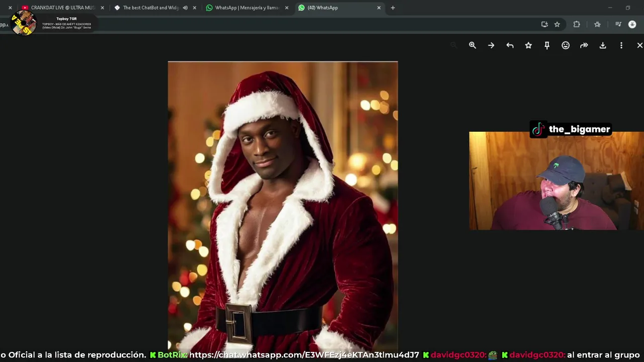Close the WhatsApp Mensajería tab

point(287,8)
